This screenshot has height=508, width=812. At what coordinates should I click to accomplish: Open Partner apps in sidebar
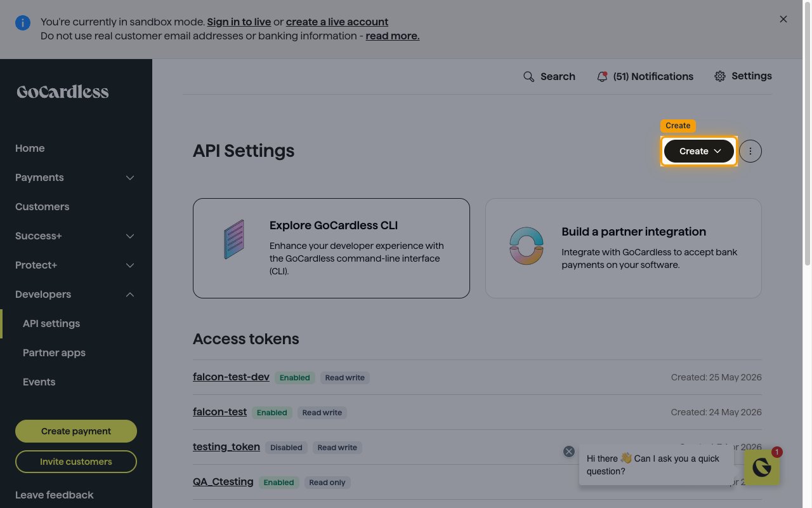point(54,352)
